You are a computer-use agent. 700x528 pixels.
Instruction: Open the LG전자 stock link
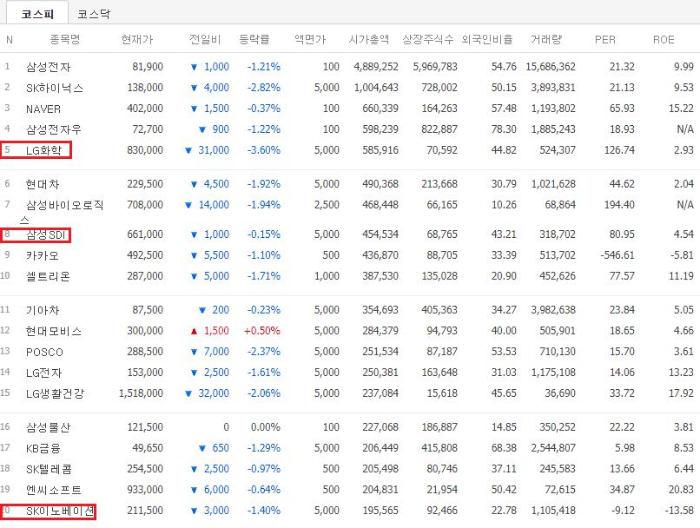tap(44, 373)
